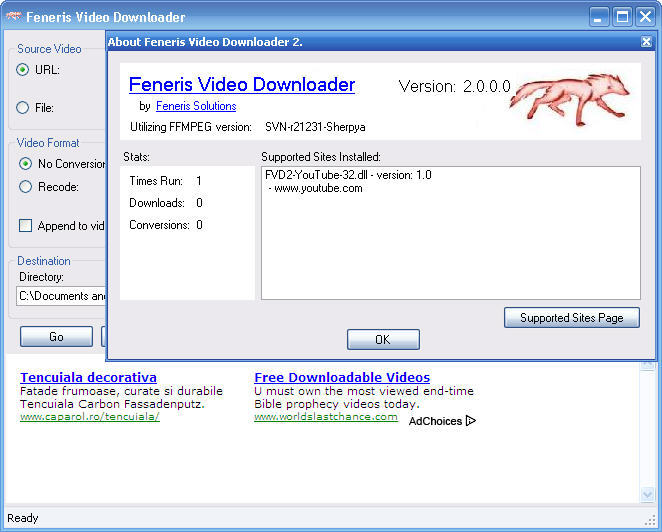Click the Go button
The width and height of the screenshot is (662, 532).
[56, 337]
